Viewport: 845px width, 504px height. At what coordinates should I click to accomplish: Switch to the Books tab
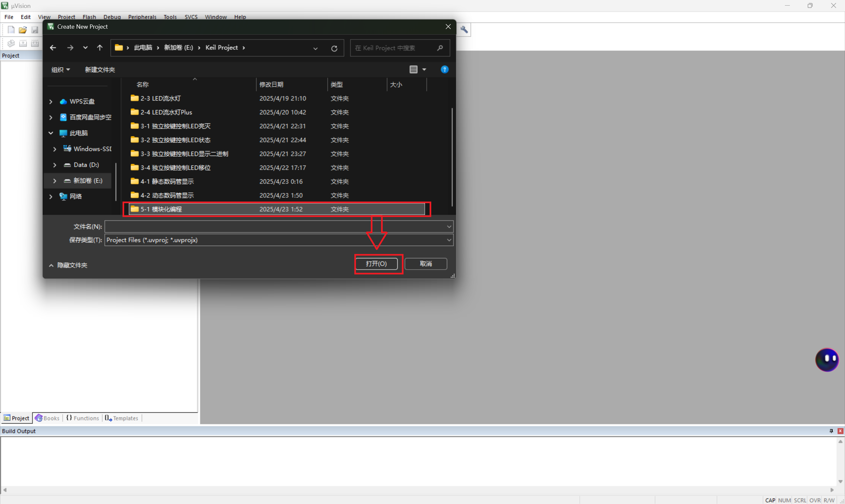48,418
